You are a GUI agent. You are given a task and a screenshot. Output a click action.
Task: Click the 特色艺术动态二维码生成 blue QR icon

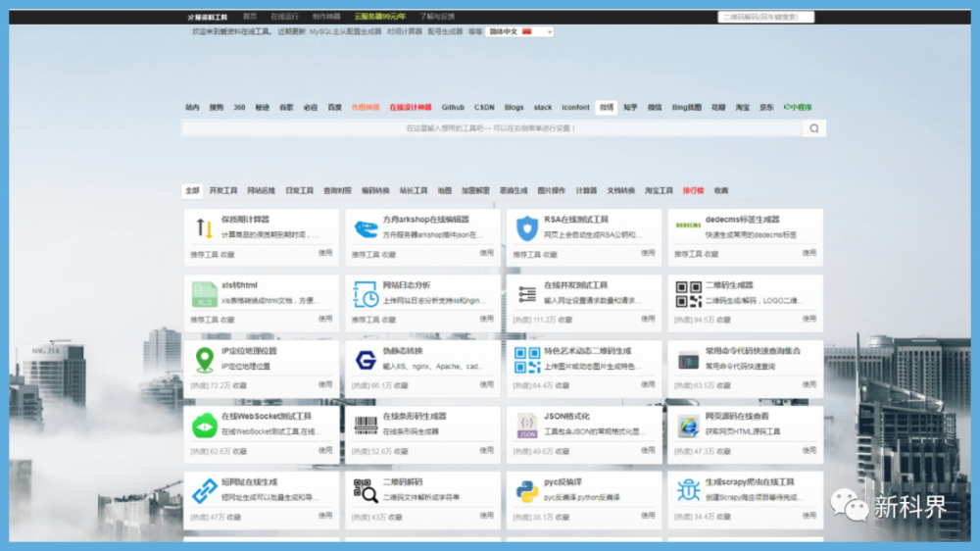click(527, 360)
